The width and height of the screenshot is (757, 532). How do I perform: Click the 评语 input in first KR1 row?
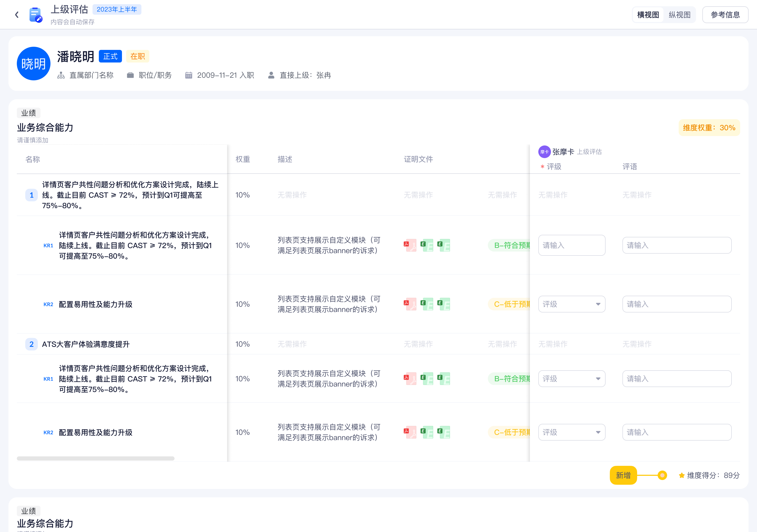click(x=677, y=246)
